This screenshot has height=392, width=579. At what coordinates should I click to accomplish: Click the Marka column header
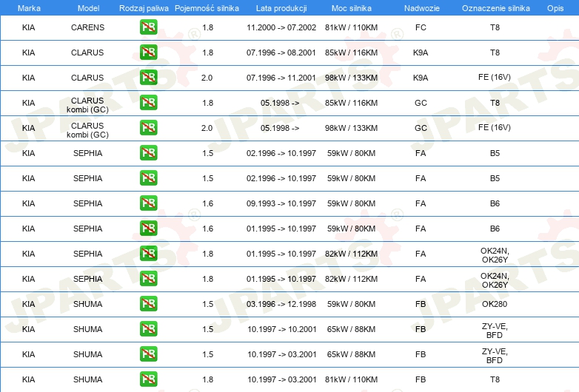click(x=29, y=8)
